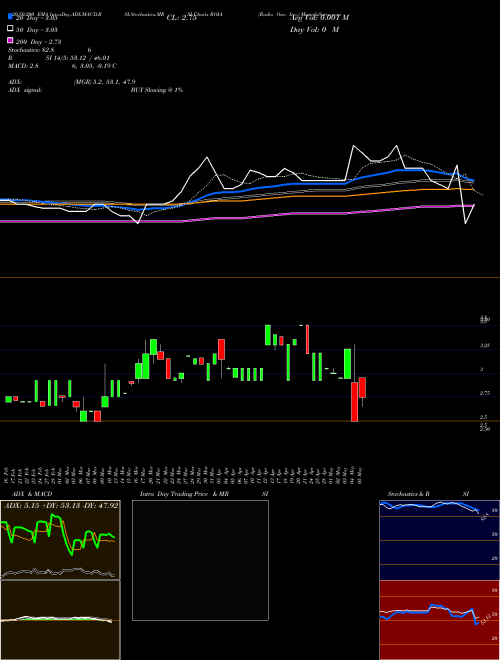Viewport: 500px width, 660px height.
Task: Open the ADX indicator chart thumbnail
Action: (60, 540)
